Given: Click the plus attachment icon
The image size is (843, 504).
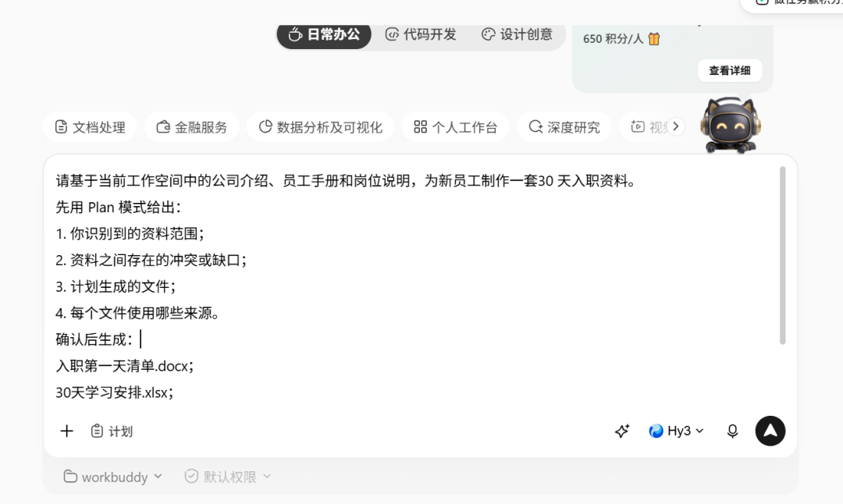Looking at the screenshot, I should (x=66, y=431).
